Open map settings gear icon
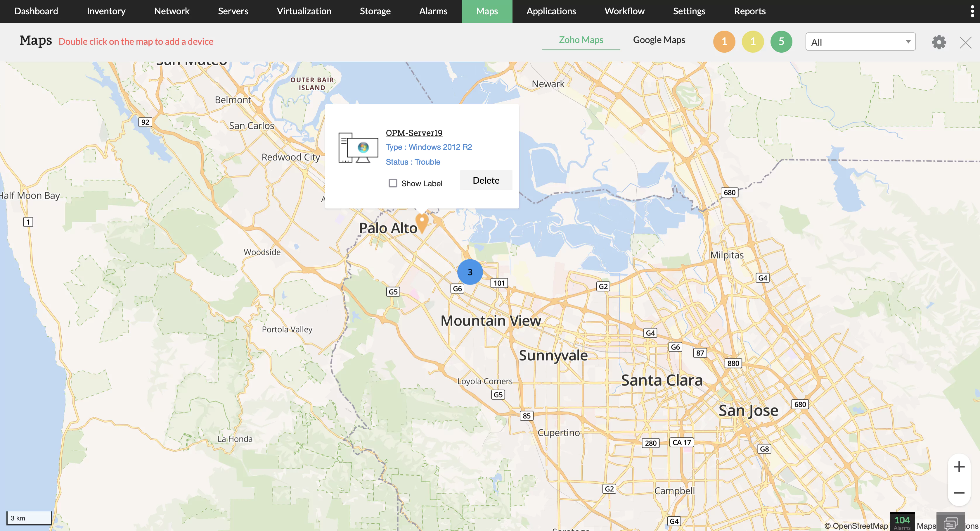The image size is (980, 531). pos(939,42)
